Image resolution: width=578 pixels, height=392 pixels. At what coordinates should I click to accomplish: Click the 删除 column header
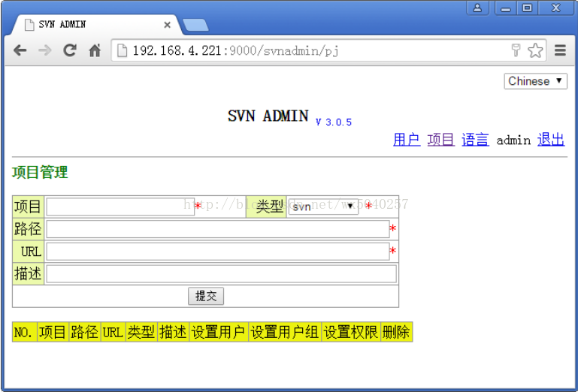click(x=396, y=332)
